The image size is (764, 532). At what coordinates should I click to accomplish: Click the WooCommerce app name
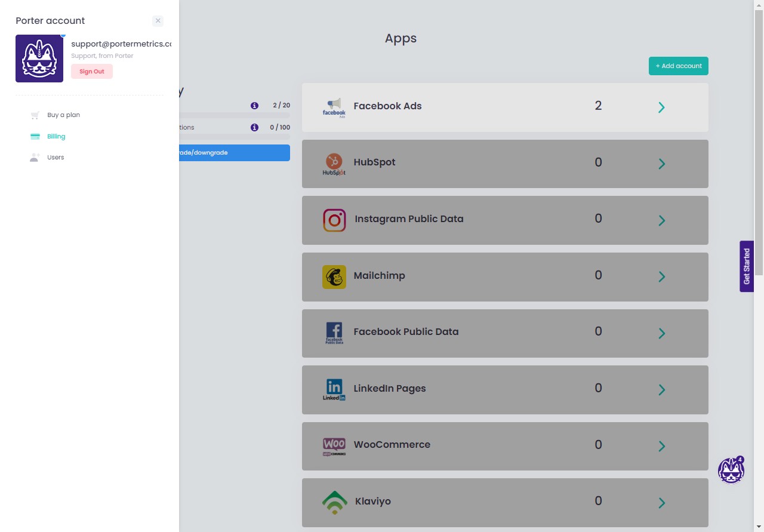392,445
